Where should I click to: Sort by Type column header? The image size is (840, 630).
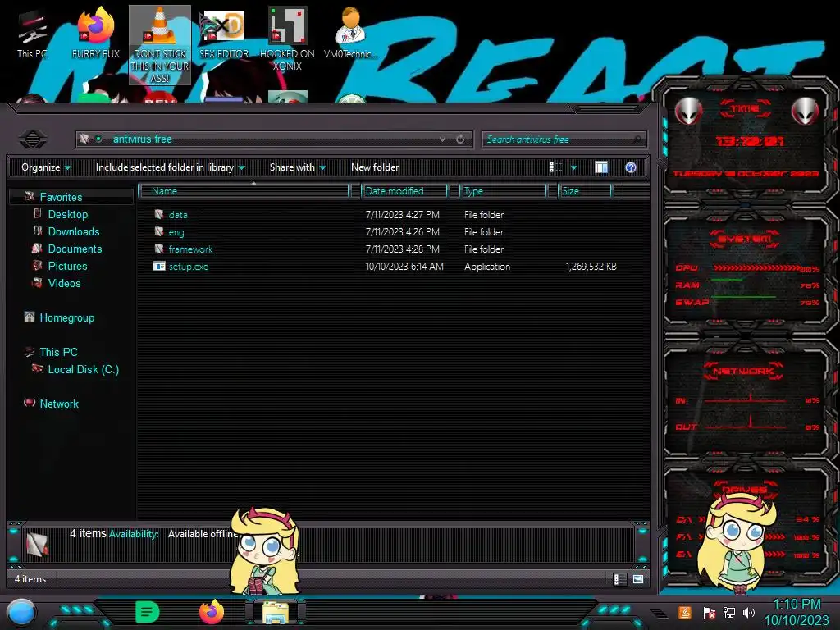[503, 190]
